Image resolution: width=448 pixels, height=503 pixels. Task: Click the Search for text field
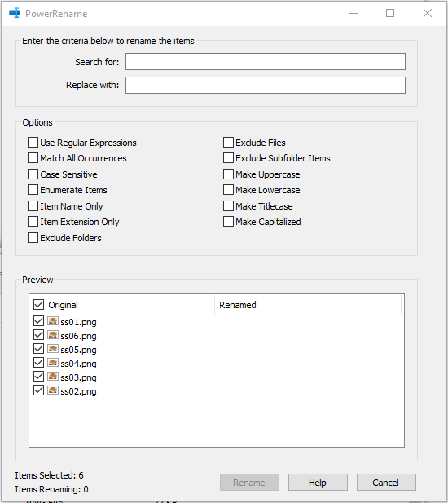(x=266, y=62)
